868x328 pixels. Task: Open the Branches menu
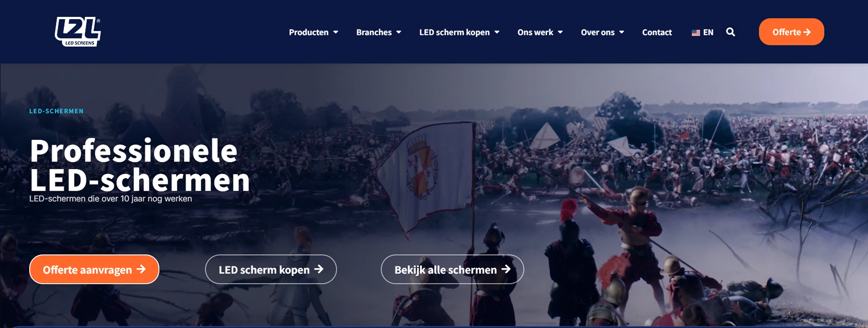click(x=374, y=32)
